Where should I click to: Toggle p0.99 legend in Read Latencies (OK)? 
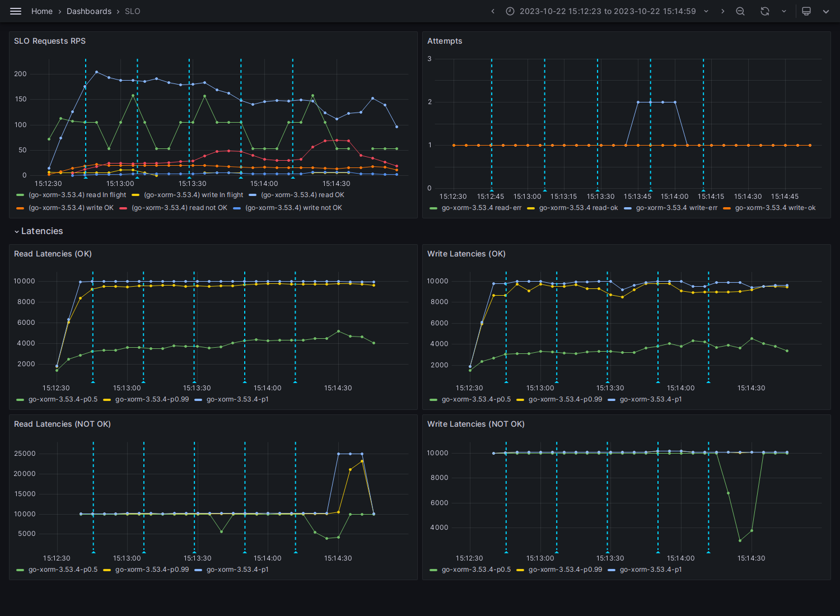pyautogui.click(x=152, y=399)
